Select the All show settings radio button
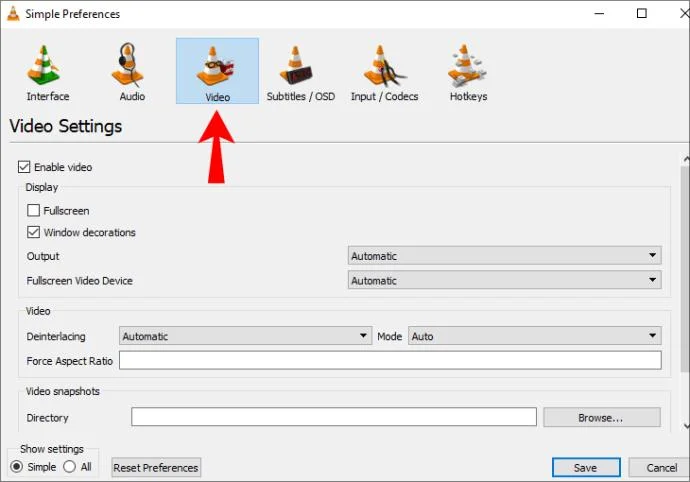 (70, 467)
